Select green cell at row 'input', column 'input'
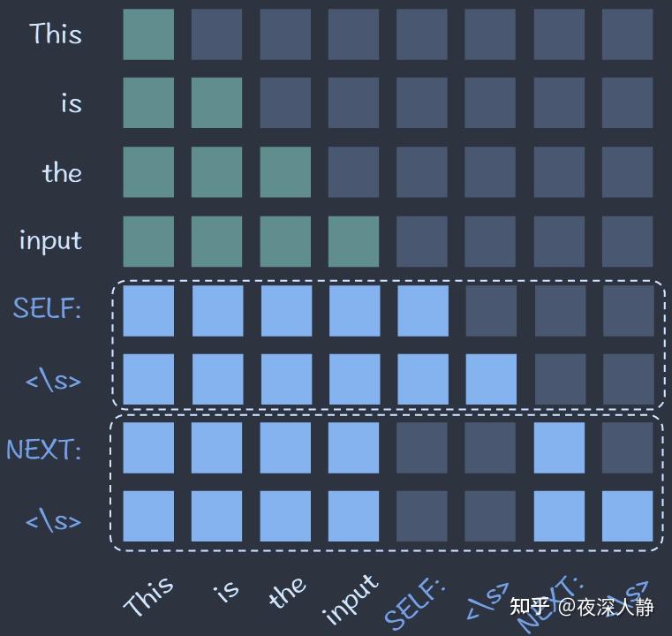Image resolution: width=672 pixels, height=636 pixels. (354, 241)
